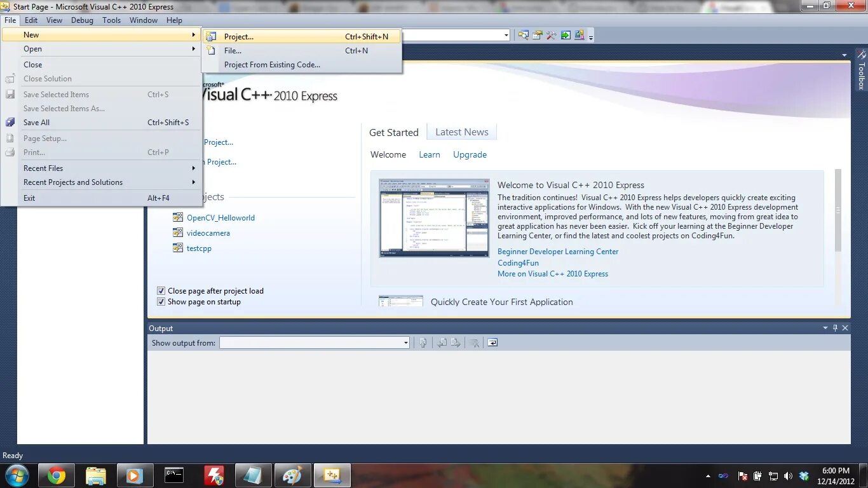Expand the Toolbox side panel
This screenshot has width=868, height=488.
point(861,71)
